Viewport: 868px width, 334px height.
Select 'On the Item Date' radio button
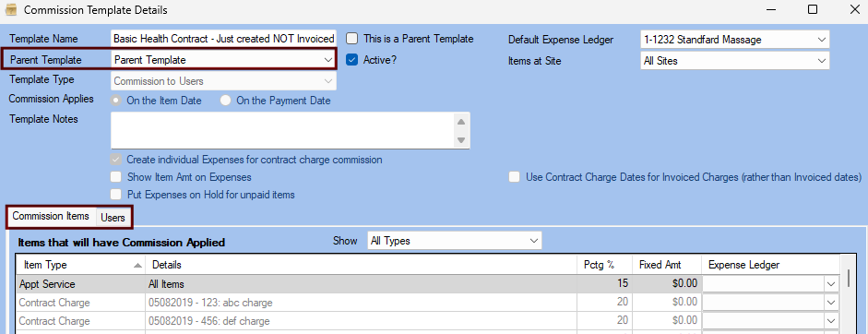coord(116,101)
